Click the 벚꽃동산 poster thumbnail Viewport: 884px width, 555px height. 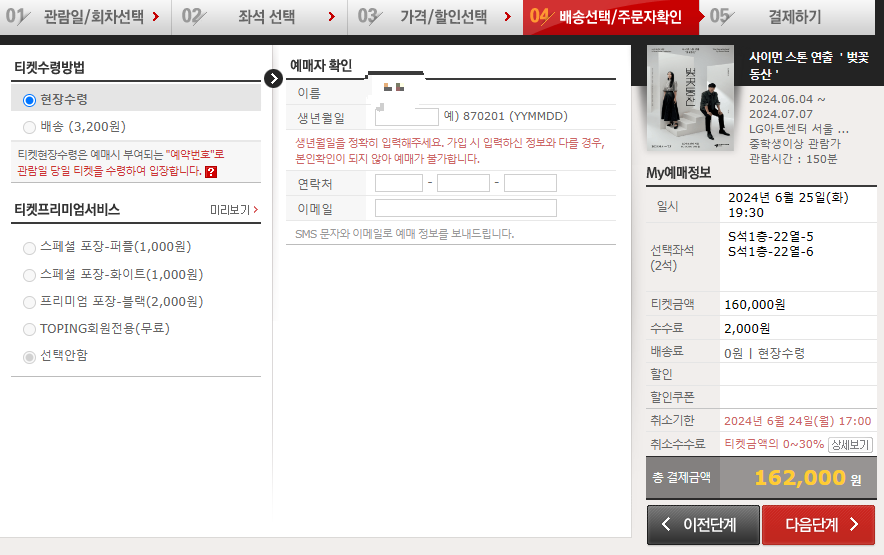tap(691, 98)
